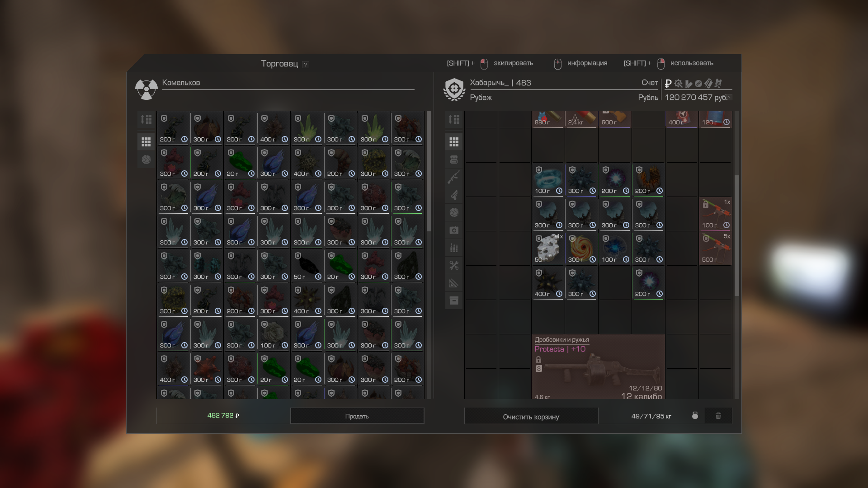Click the Комельков trader name

[181, 83]
